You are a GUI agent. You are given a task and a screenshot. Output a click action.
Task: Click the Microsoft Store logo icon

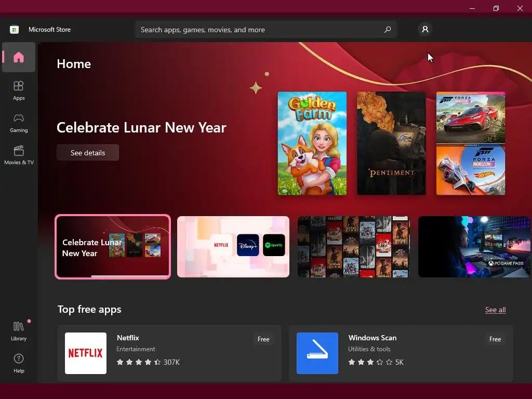pos(14,30)
